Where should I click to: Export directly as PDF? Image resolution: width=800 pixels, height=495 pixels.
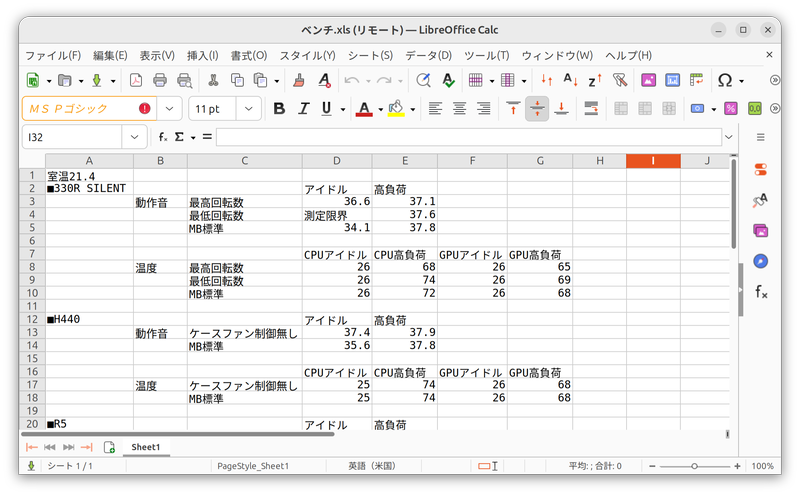click(x=136, y=80)
